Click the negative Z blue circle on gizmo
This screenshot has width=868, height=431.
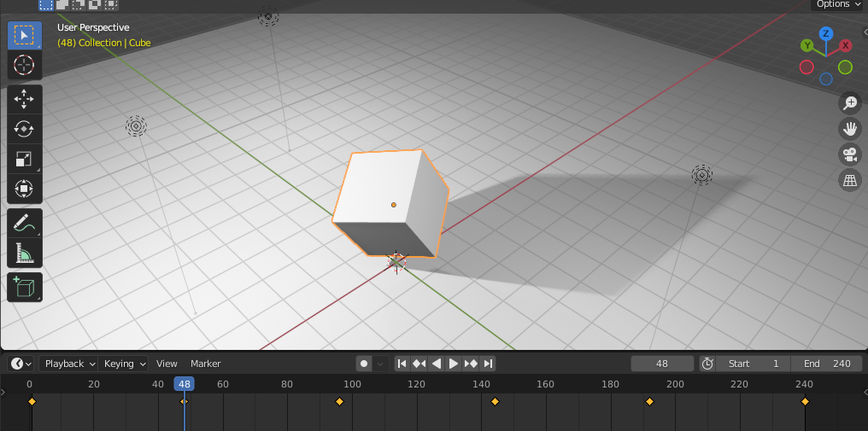826,79
